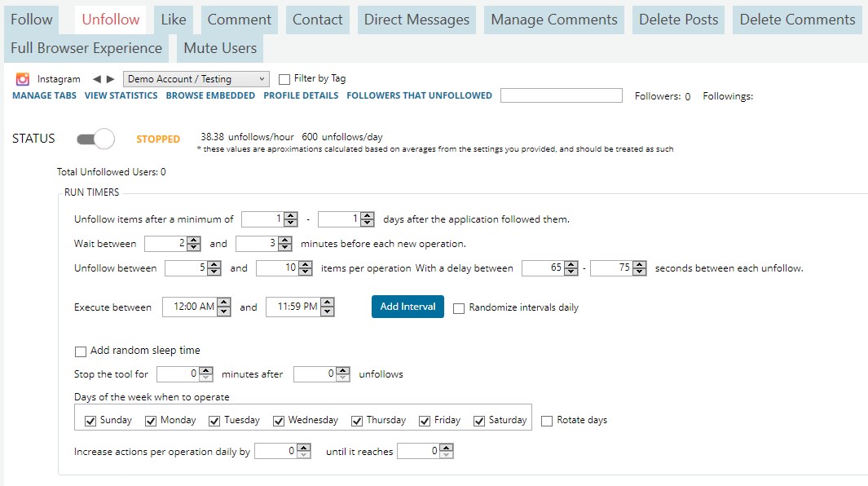Open the Comment tab
Screen dimensions: 868x486
[x=239, y=20]
